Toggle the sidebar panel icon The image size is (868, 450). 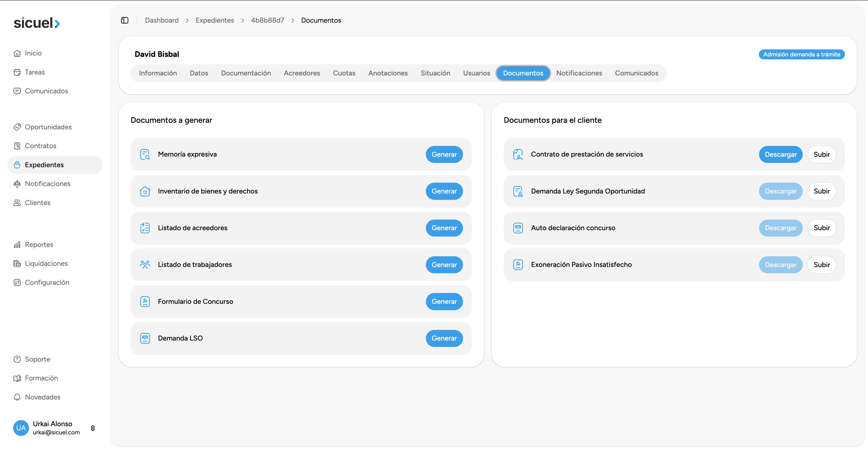pyautogui.click(x=125, y=20)
